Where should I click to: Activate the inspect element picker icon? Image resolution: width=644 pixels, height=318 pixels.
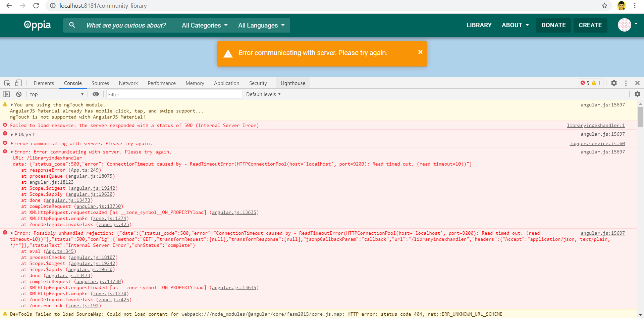click(7, 83)
